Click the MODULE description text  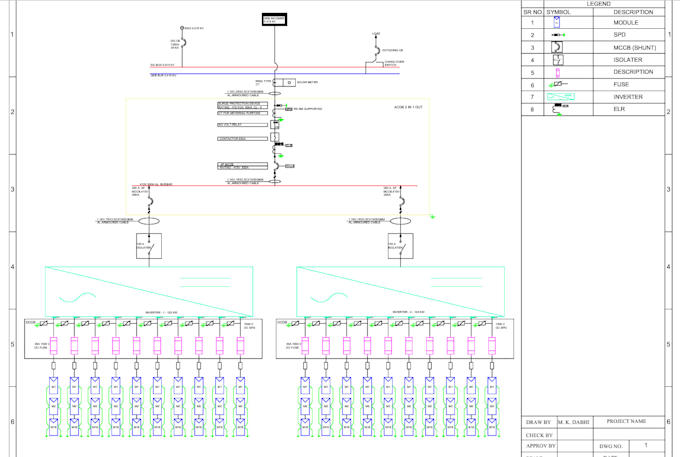pyautogui.click(x=625, y=23)
